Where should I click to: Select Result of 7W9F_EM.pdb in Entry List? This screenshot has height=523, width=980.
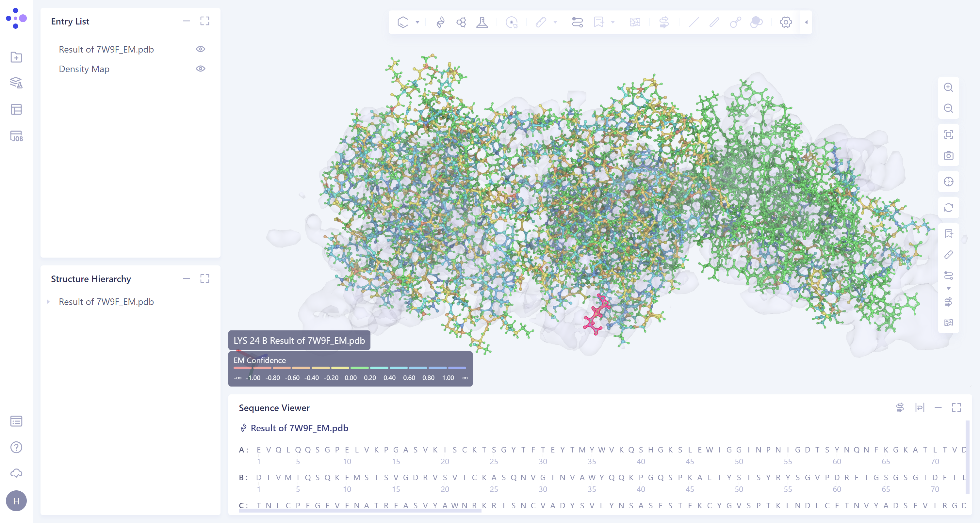click(106, 49)
